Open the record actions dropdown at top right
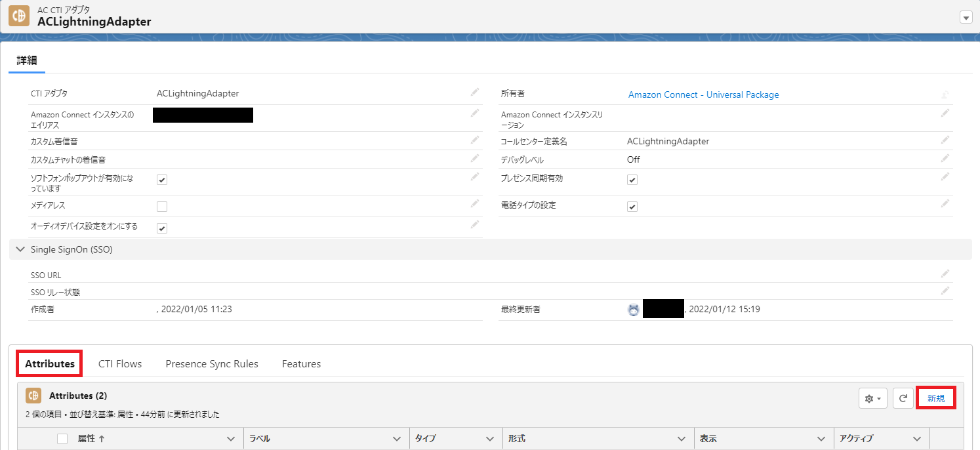The image size is (980, 450). pyautogui.click(x=966, y=18)
